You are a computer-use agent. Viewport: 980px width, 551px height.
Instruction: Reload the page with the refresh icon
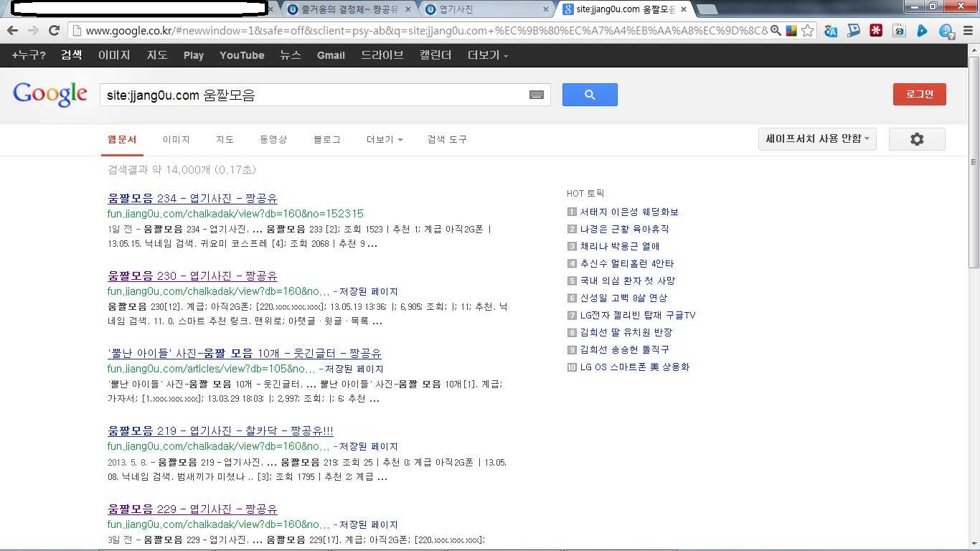click(54, 30)
